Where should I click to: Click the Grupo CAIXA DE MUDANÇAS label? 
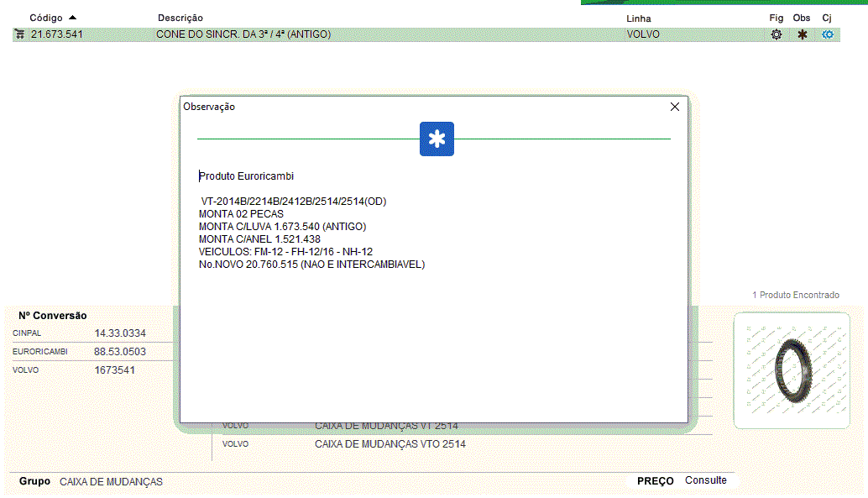[111, 482]
